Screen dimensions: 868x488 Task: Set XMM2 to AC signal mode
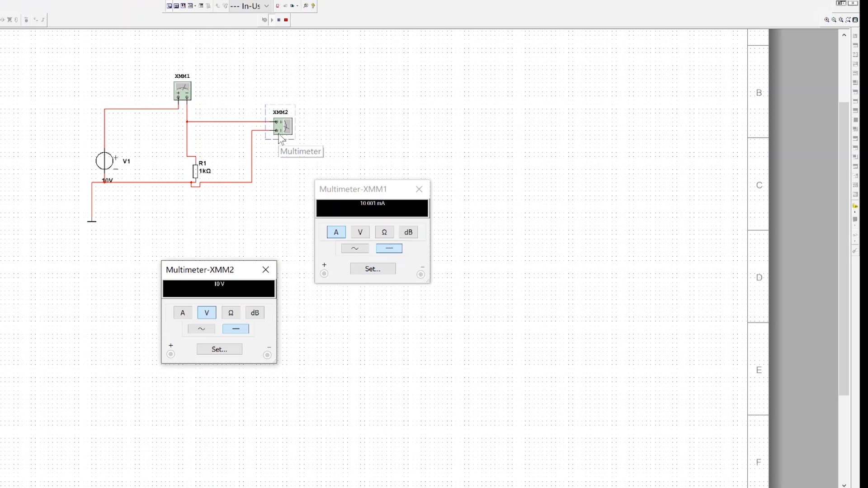point(201,329)
